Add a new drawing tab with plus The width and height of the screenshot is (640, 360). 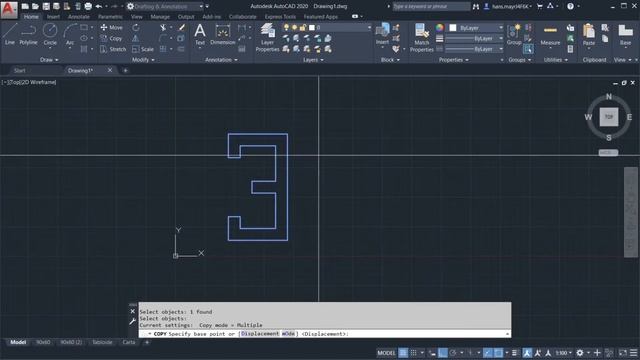pos(125,70)
